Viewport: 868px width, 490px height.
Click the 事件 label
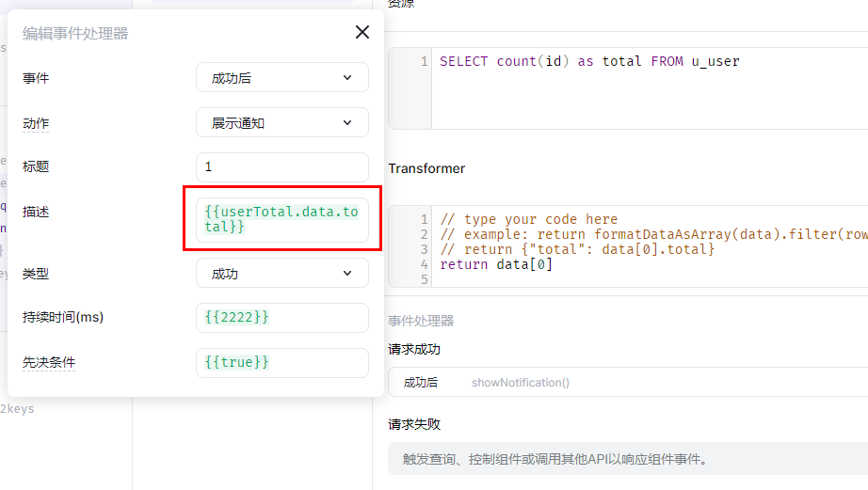pyautogui.click(x=36, y=78)
